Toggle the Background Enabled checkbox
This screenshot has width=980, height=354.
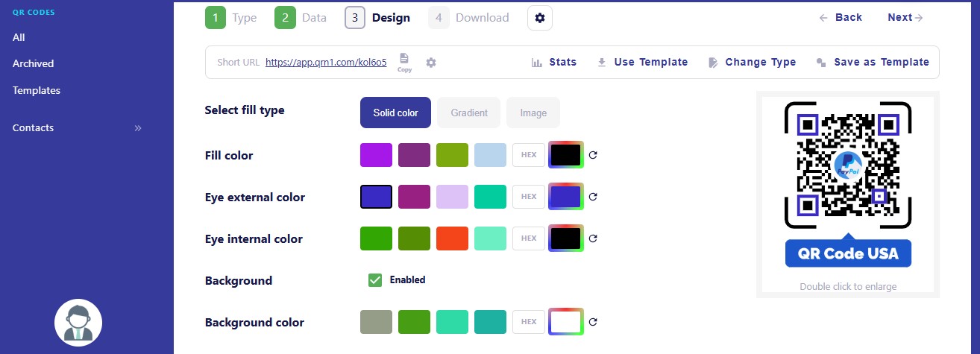coord(375,280)
